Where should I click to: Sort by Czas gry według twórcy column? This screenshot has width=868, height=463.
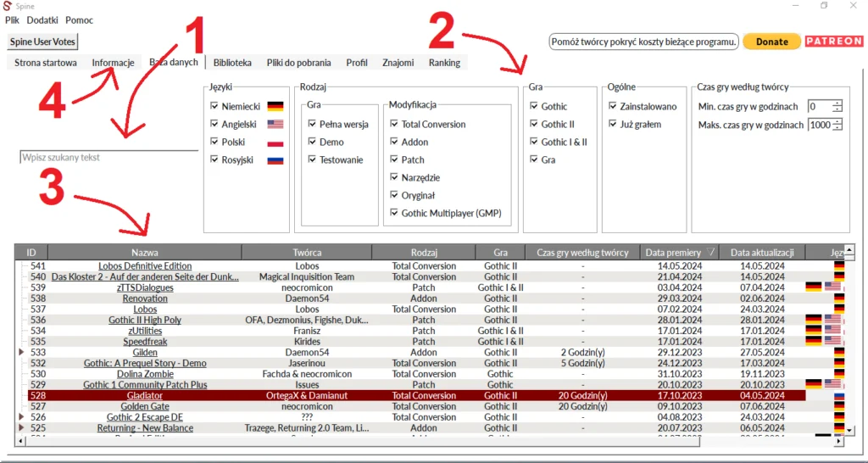[x=583, y=253]
